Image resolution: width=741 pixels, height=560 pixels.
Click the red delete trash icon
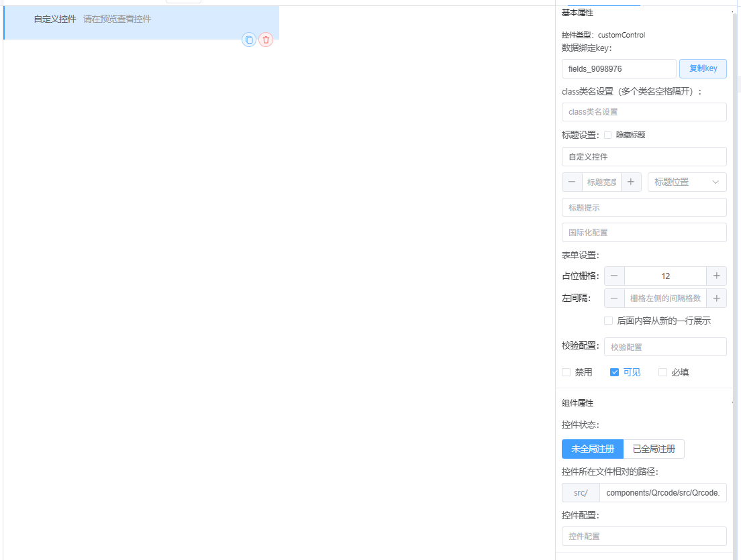coord(266,40)
